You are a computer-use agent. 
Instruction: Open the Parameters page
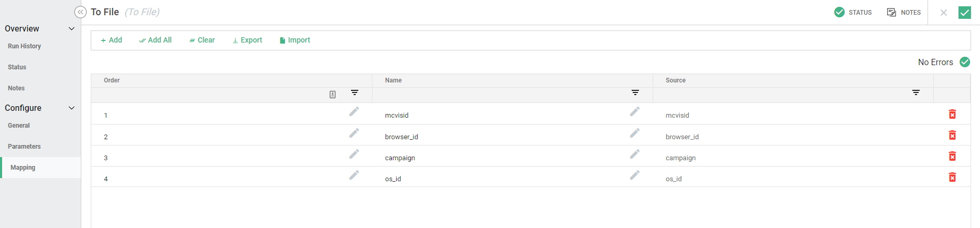24,147
